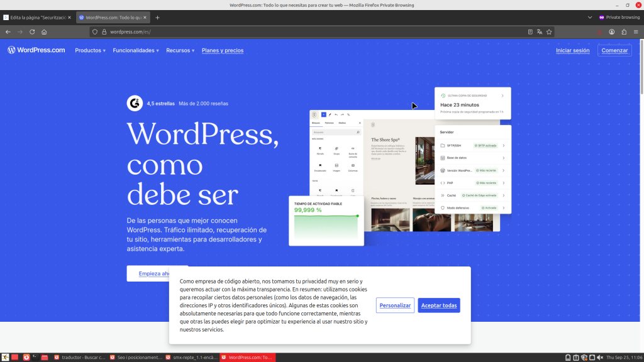Screen dimensions: 644x362
Task: Expand the Recursos dropdown menu
Action: [180, 50]
